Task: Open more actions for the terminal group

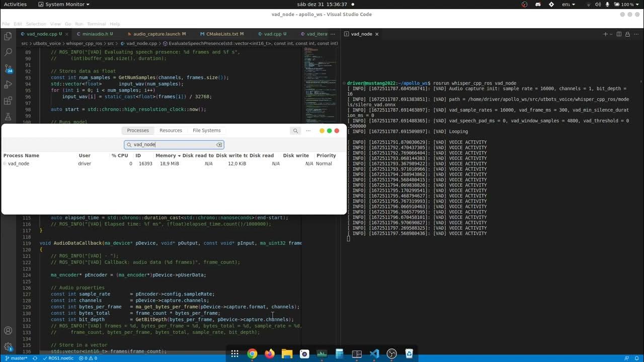Action: click(636, 34)
